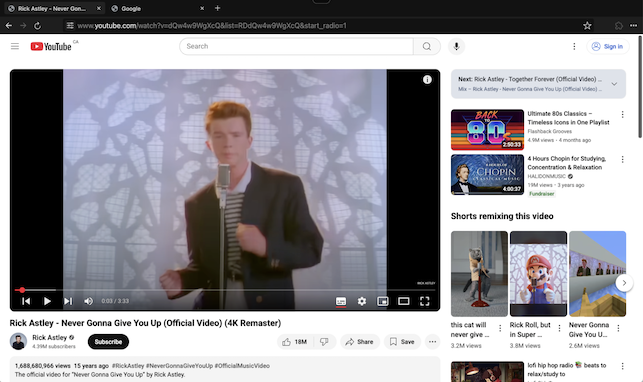Share this video

(360, 341)
